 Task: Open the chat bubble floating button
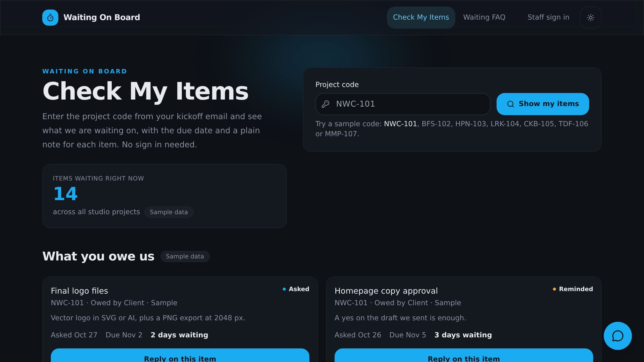click(x=618, y=336)
